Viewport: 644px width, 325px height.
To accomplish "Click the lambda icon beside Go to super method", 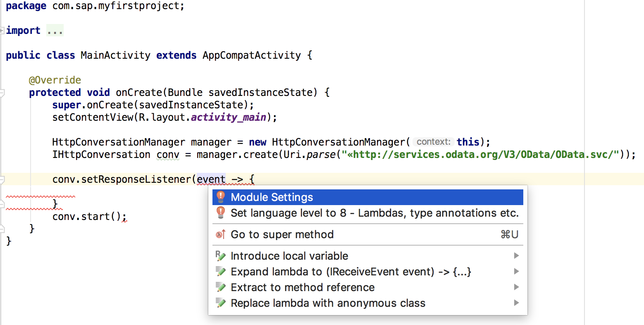I will [x=221, y=234].
